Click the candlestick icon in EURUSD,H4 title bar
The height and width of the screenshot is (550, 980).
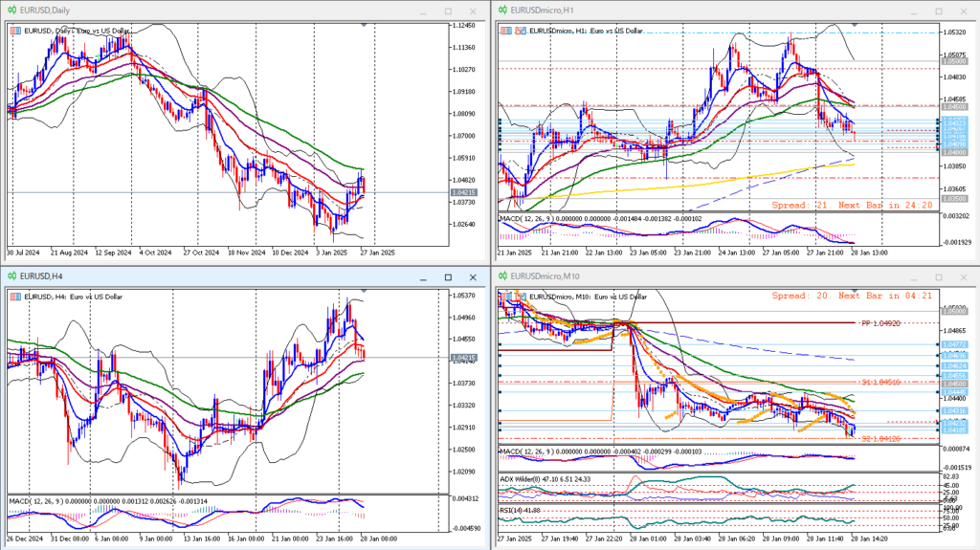pos(11,276)
